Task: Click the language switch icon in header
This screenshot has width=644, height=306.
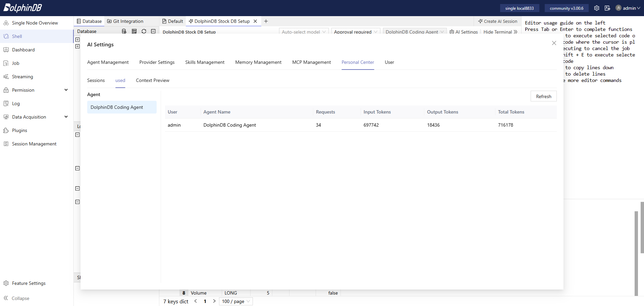Action: pos(607,8)
